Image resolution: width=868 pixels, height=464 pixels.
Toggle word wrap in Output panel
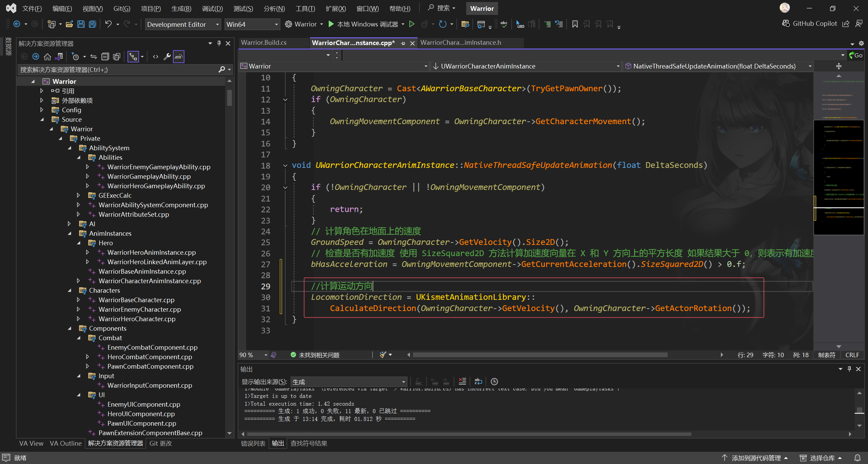pos(478,381)
